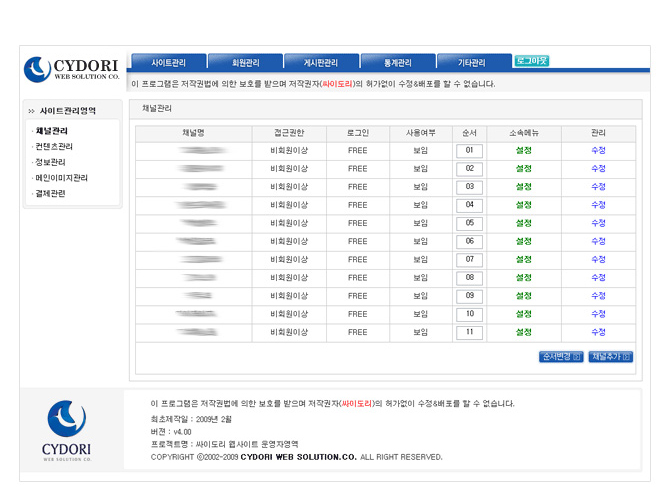Select 채널관리 in the sidebar
670x497 pixels.
[x=52, y=131]
